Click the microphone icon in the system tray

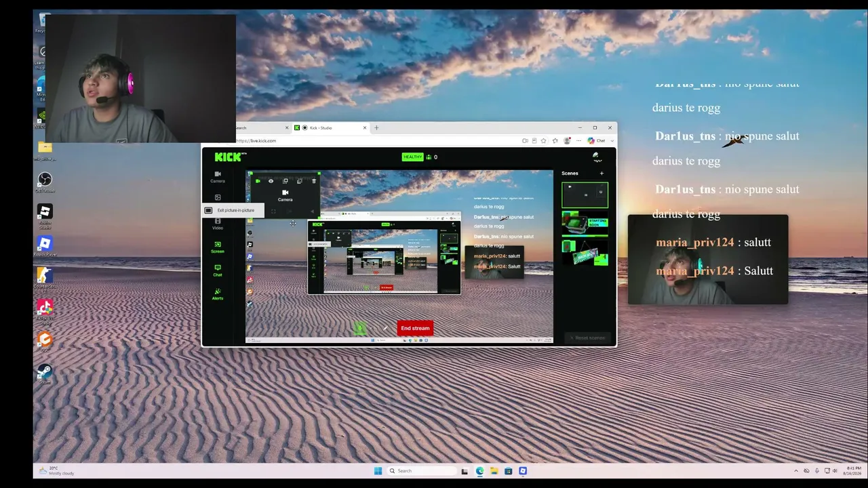click(x=817, y=471)
